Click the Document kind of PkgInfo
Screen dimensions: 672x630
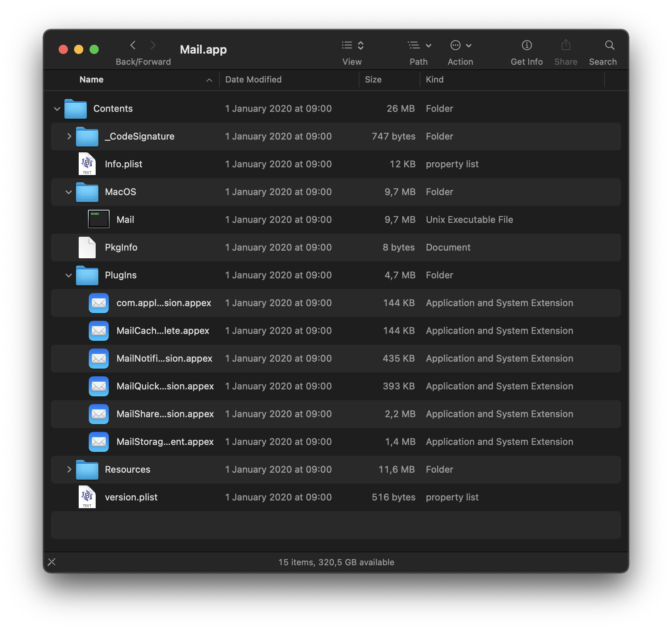click(x=448, y=248)
